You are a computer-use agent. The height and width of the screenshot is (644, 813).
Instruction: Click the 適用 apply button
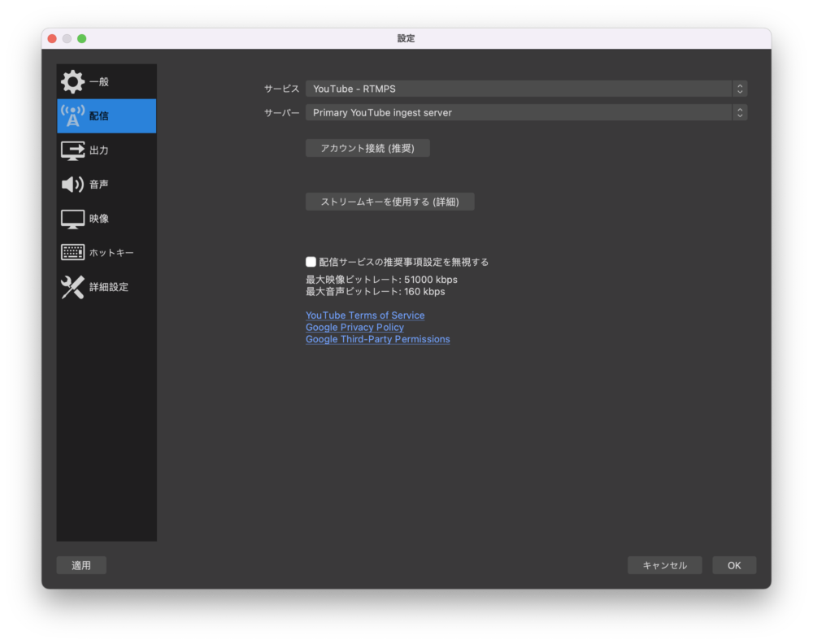[x=81, y=565]
